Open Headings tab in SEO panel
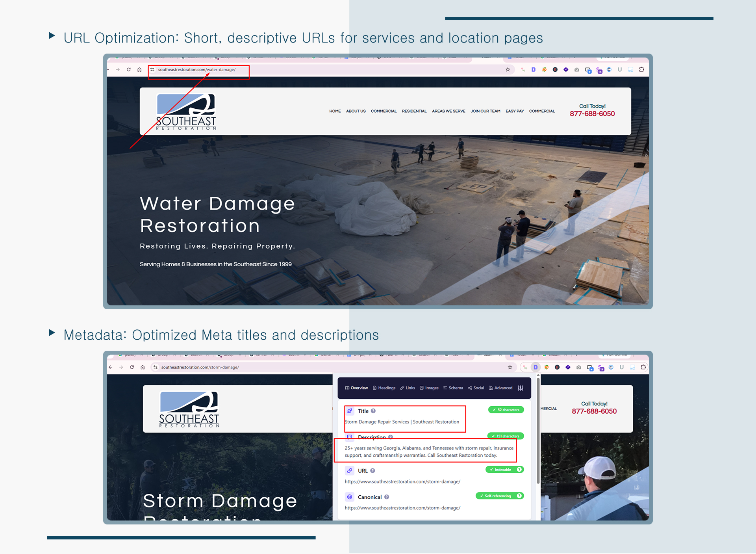The height and width of the screenshot is (554, 756). coord(384,388)
